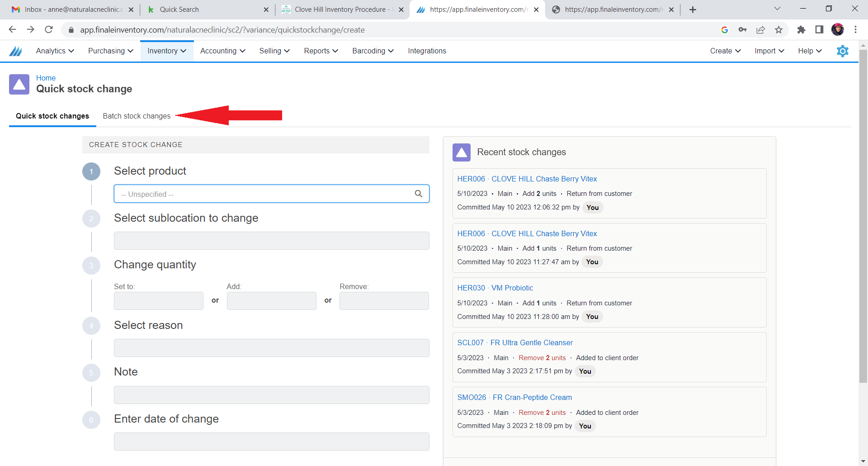View site info lock icon
This screenshot has height=466, width=868.
[71, 30]
